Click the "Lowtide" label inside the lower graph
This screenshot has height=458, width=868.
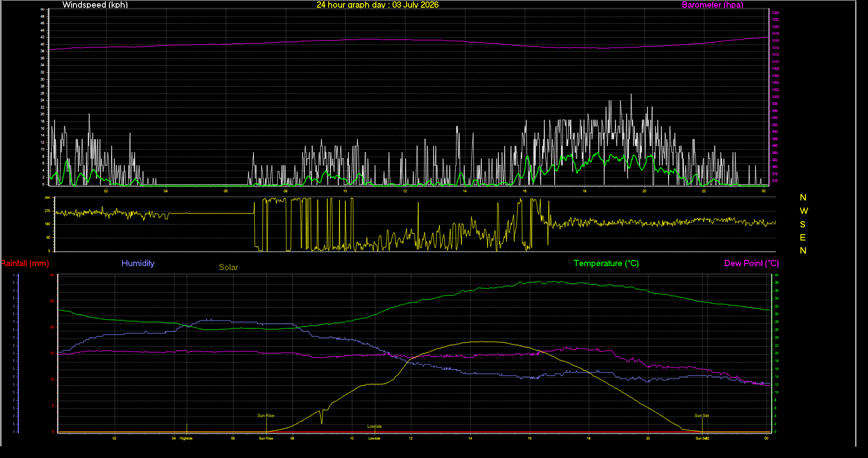(375, 426)
